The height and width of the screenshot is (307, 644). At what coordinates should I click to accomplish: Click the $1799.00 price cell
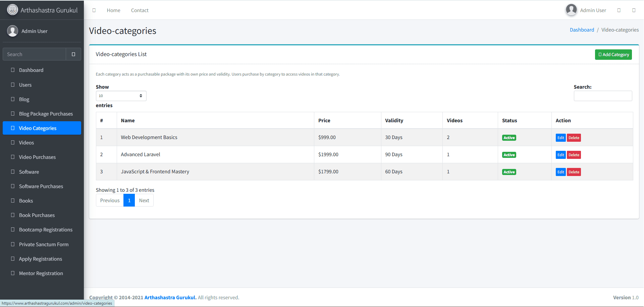(x=347, y=172)
